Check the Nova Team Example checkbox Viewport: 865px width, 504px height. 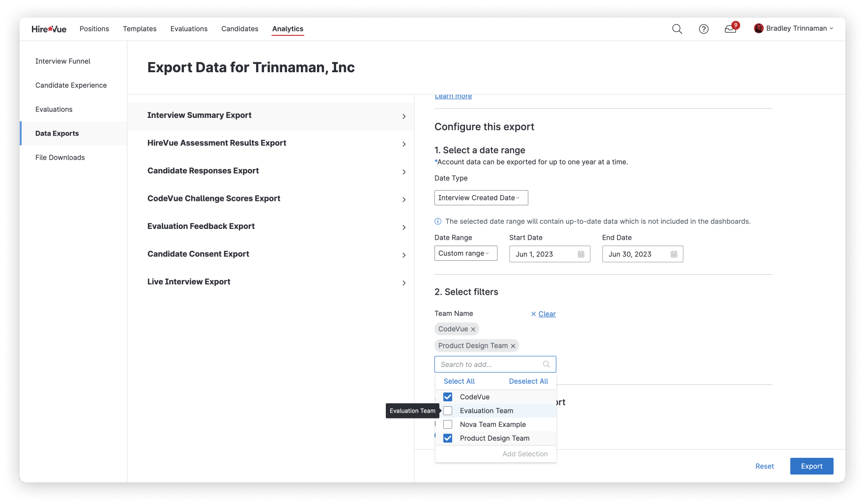click(x=448, y=424)
